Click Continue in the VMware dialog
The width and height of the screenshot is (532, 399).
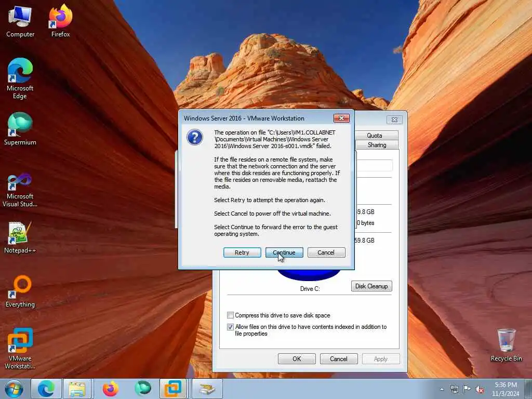point(284,252)
